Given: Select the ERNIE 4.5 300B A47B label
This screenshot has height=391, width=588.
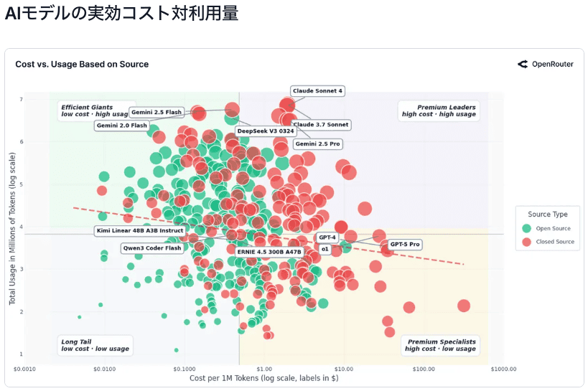Looking at the screenshot, I should [x=269, y=252].
